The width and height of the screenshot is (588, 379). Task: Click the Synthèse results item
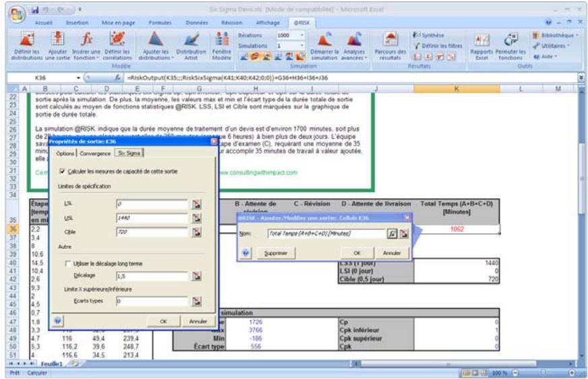click(428, 35)
